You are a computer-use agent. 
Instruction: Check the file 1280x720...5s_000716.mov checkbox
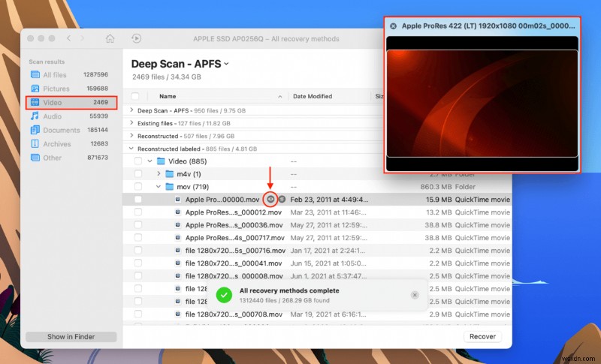pos(138,251)
